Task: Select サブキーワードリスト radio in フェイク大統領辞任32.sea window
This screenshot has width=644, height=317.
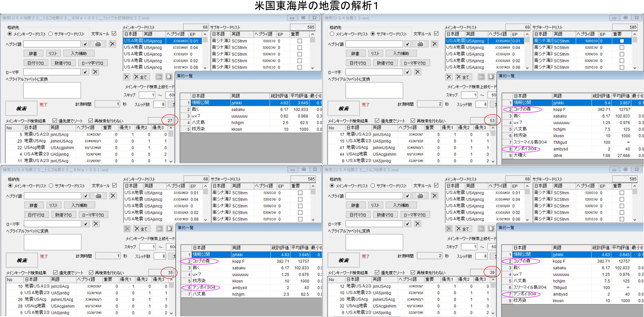Action: coord(50,34)
